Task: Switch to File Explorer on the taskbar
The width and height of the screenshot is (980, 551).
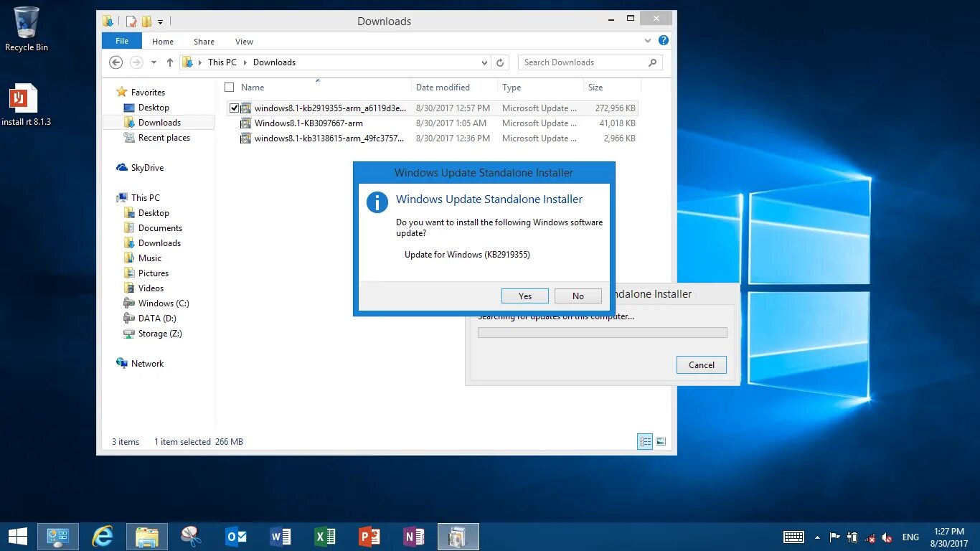Action: [x=147, y=537]
